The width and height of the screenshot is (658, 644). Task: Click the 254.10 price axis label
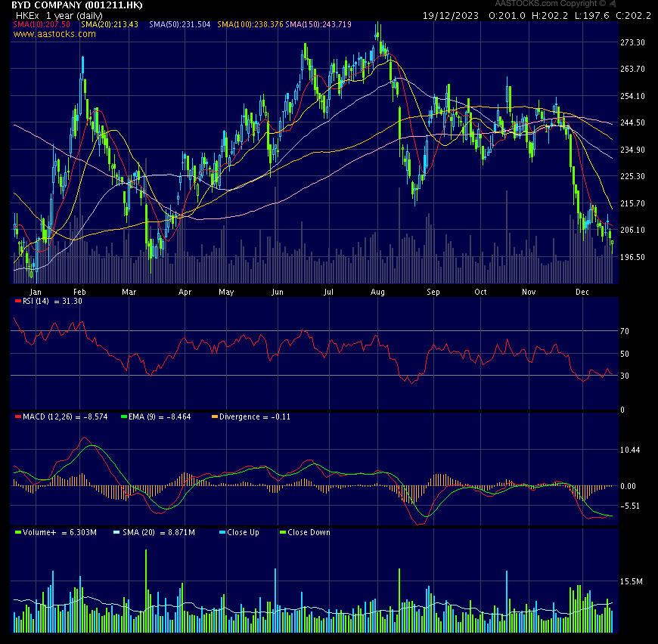632,96
